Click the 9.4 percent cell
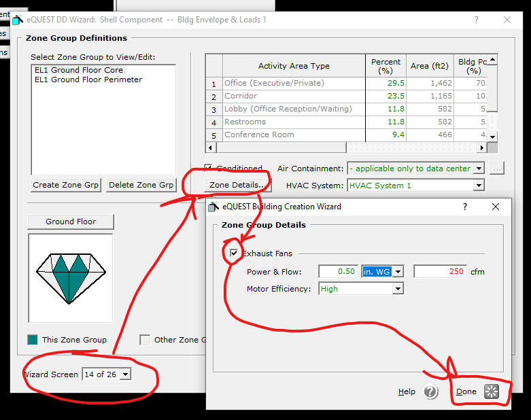 point(386,135)
